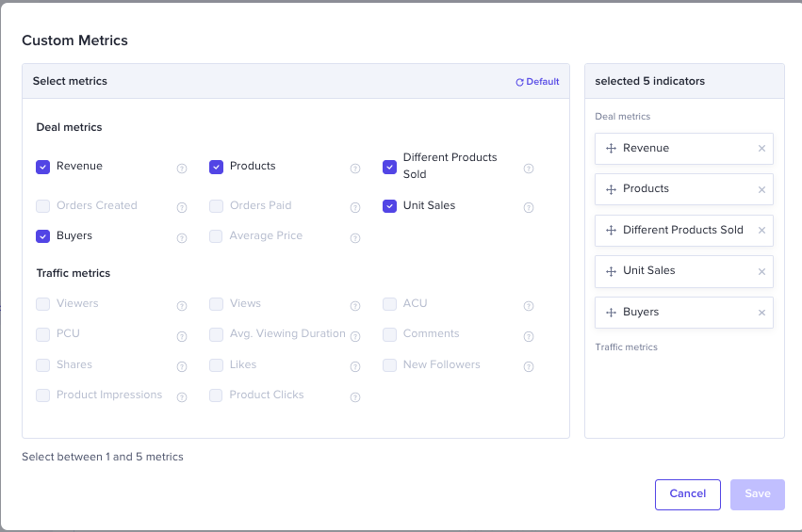802x532 pixels.
Task: Deselect the Products checkbox
Action: click(216, 167)
